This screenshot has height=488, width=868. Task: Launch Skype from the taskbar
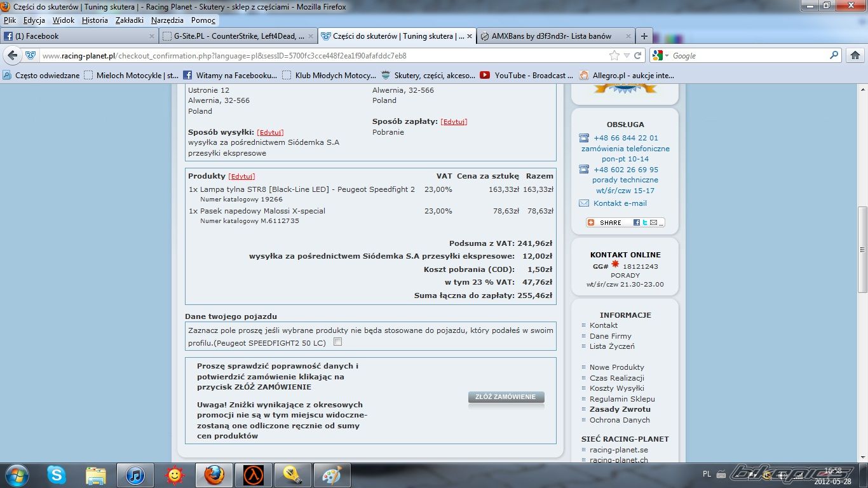click(x=57, y=475)
